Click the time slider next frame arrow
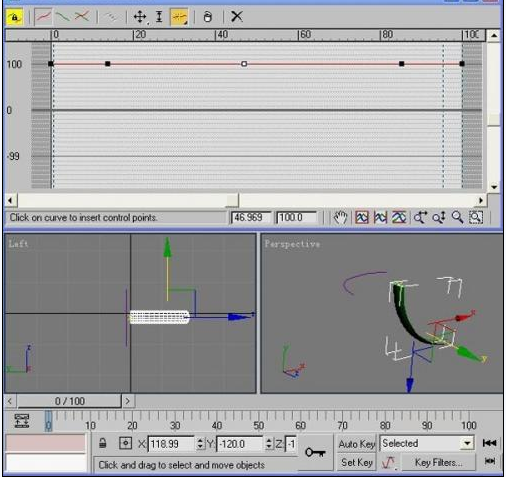This screenshot has height=477, width=506. point(128,401)
